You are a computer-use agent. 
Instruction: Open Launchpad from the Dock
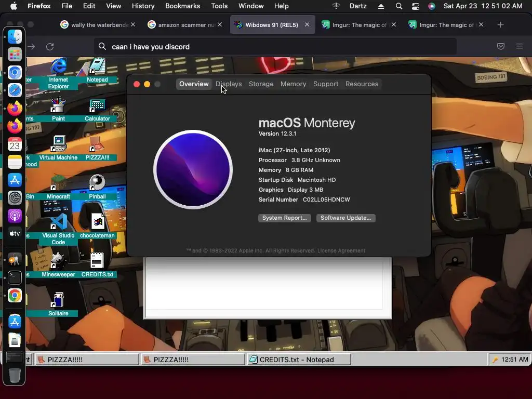point(15,55)
